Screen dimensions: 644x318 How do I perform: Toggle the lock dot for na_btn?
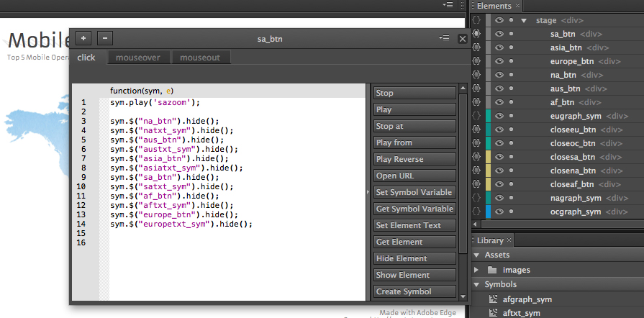(512, 75)
